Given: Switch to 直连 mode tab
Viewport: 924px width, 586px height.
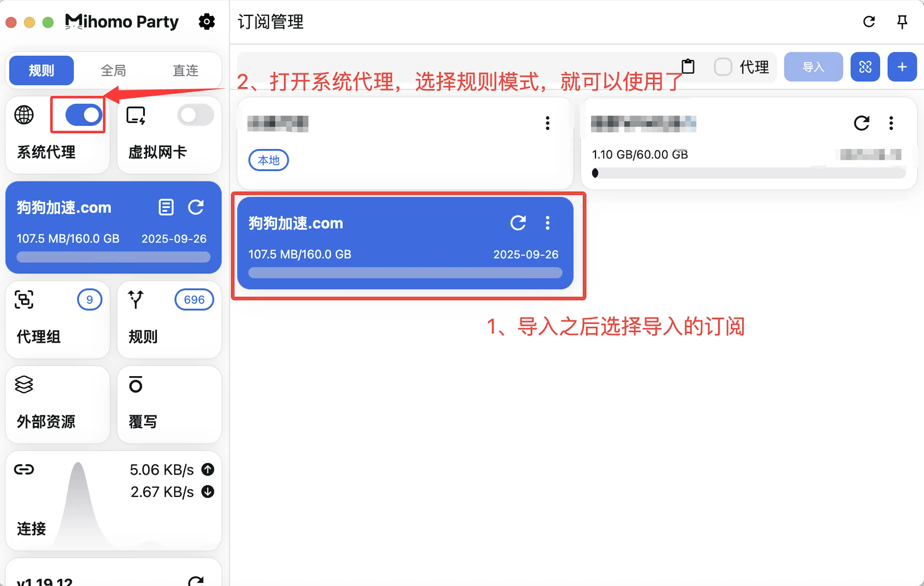Looking at the screenshot, I should tap(185, 70).
